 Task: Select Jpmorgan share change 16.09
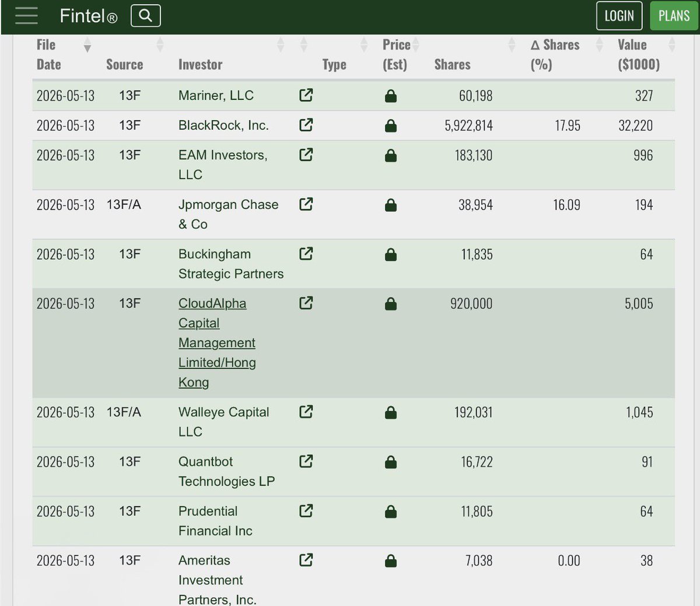coord(566,205)
